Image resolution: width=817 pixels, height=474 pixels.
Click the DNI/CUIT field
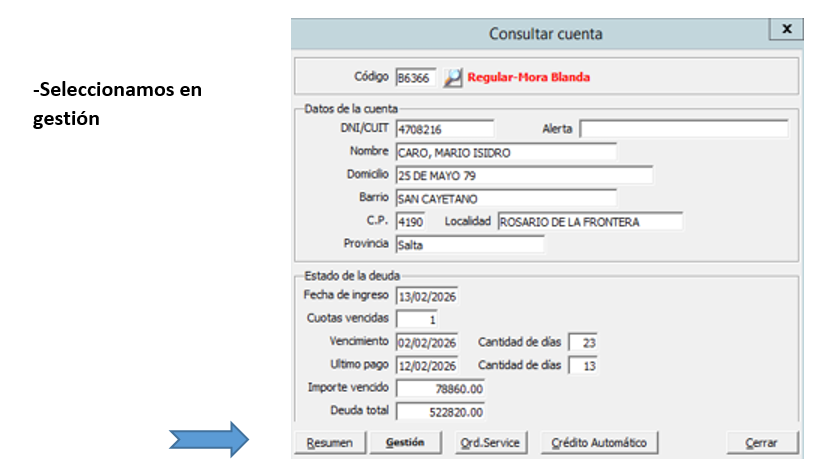click(445, 129)
